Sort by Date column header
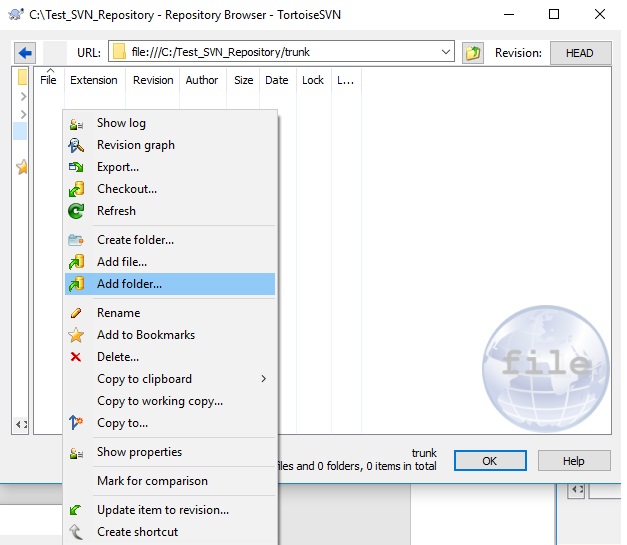The height and width of the screenshot is (545, 627). click(x=277, y=80)
